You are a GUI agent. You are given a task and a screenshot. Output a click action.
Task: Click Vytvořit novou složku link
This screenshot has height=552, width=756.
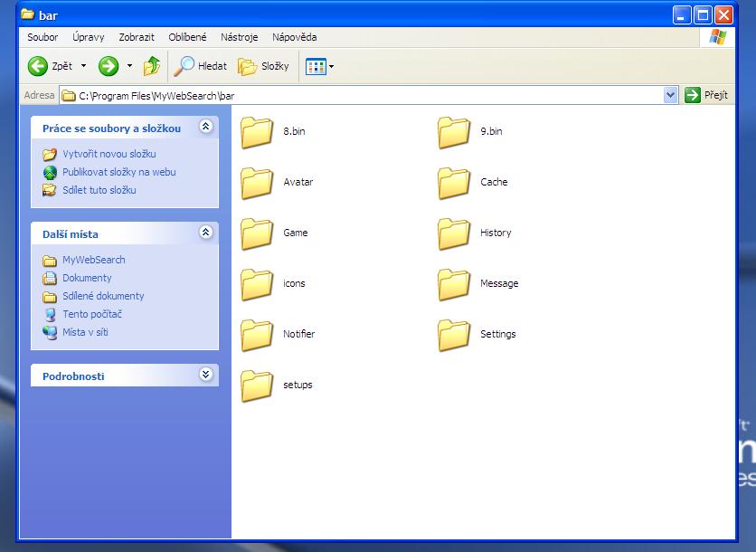[109, 154]
